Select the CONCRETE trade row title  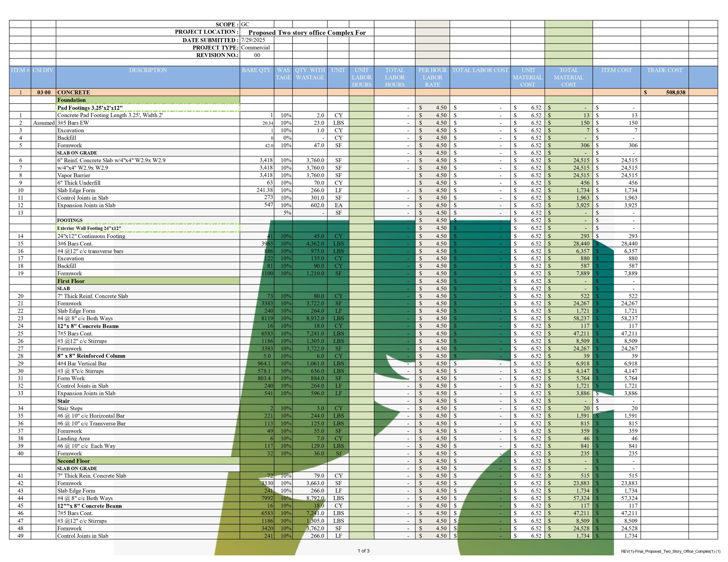(x=74, y=92)
